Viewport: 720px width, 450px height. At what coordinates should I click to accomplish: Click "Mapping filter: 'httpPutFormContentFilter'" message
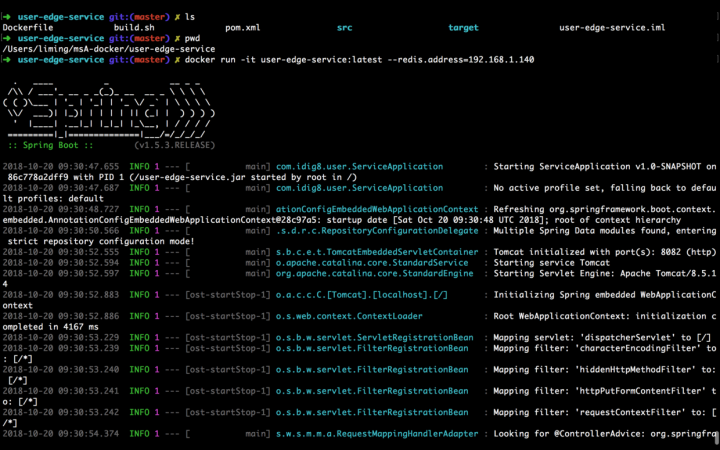[x=600, y=391]
